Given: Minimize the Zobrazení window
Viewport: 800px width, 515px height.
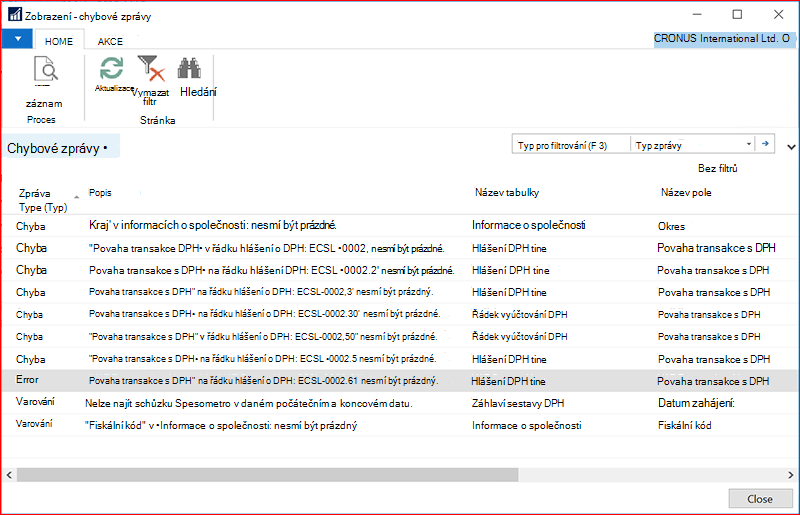Looking at the screenshot, I should (697, 14).
